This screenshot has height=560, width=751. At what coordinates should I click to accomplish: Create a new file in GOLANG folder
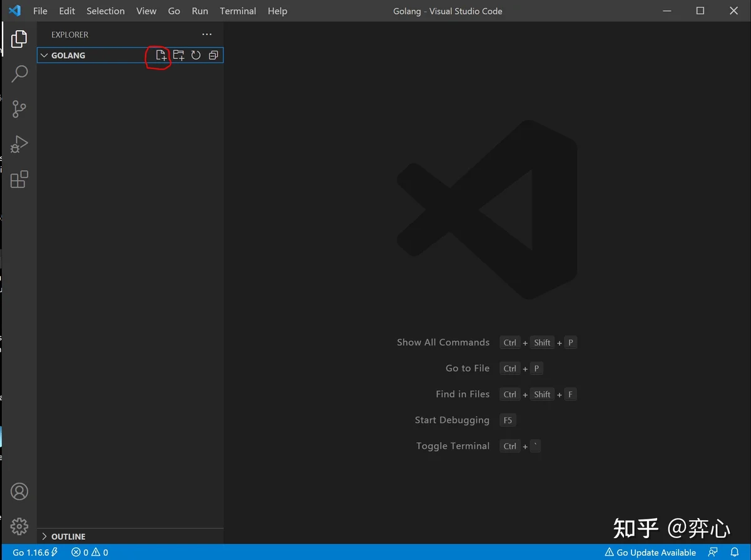click(x=161, y=55)
